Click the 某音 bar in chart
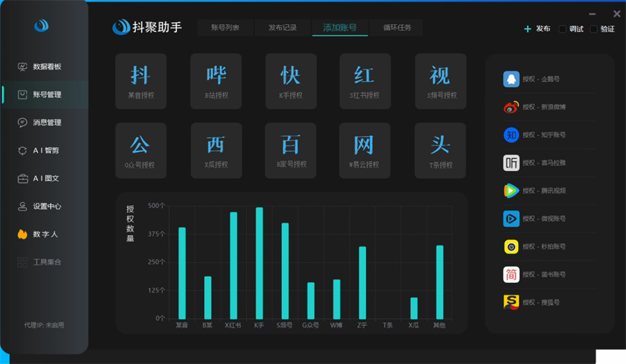Screen dimensions: 626x364 (182, 273)
